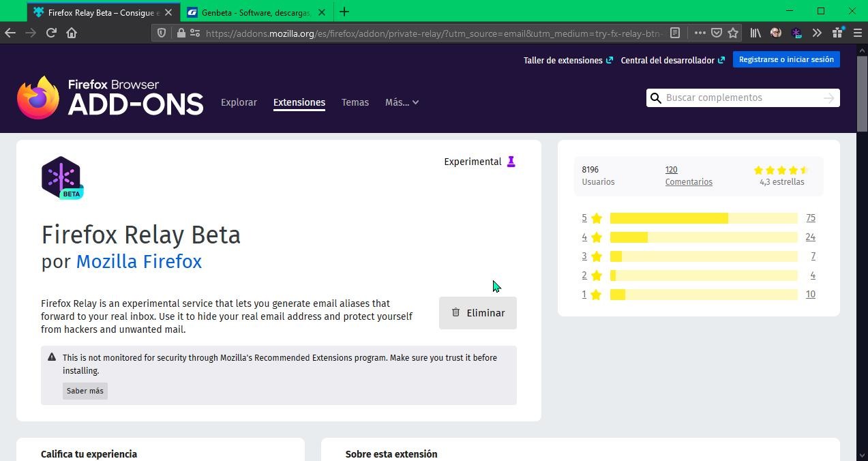This screenshot has width=868, height=461.
Task: Switch to the Genbeta tab
Action: point(256,12)
